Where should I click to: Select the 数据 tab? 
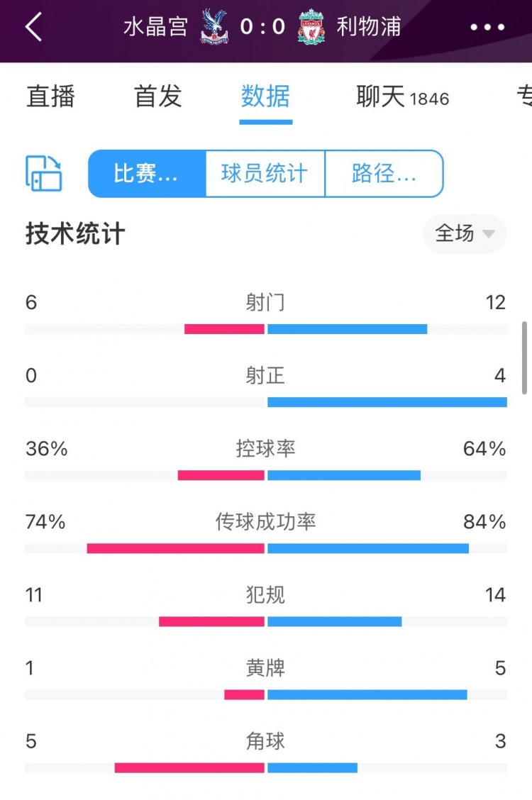[265, 97]
